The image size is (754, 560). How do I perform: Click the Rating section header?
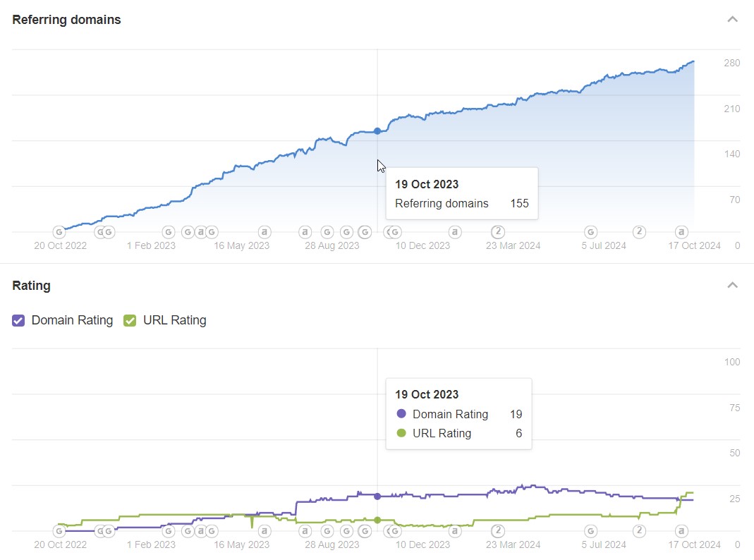pyautogui.click(x=31, y=285)
